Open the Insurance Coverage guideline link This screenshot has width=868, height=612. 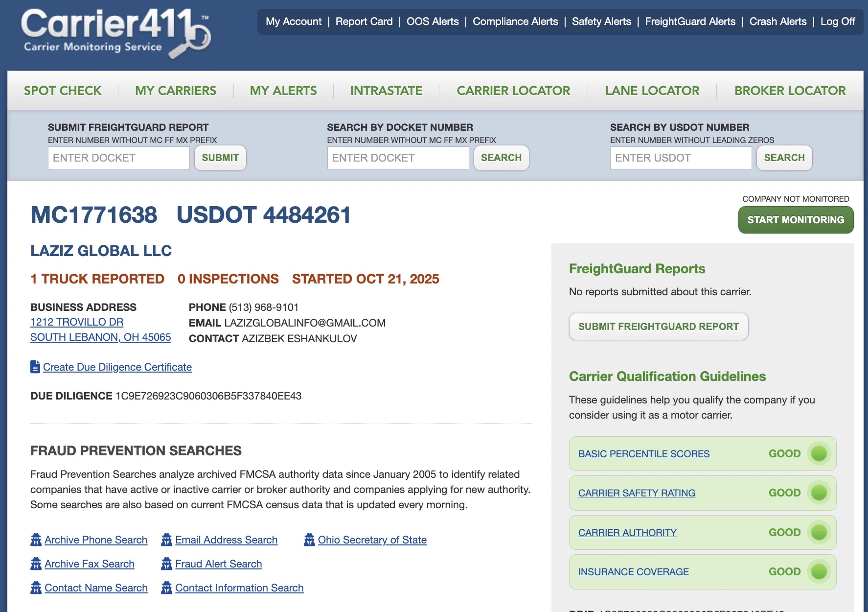pos(634,572)
